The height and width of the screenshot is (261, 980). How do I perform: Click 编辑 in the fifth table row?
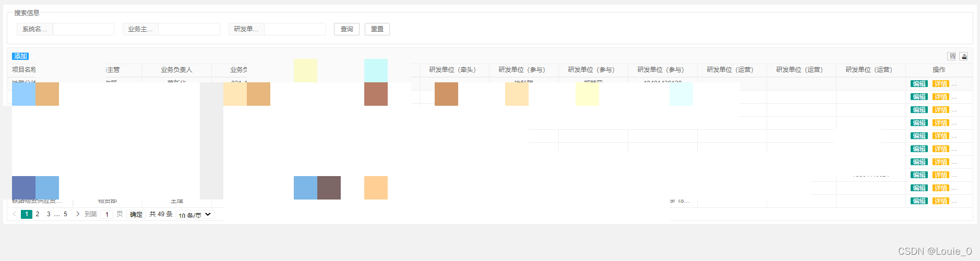[919, 136]
